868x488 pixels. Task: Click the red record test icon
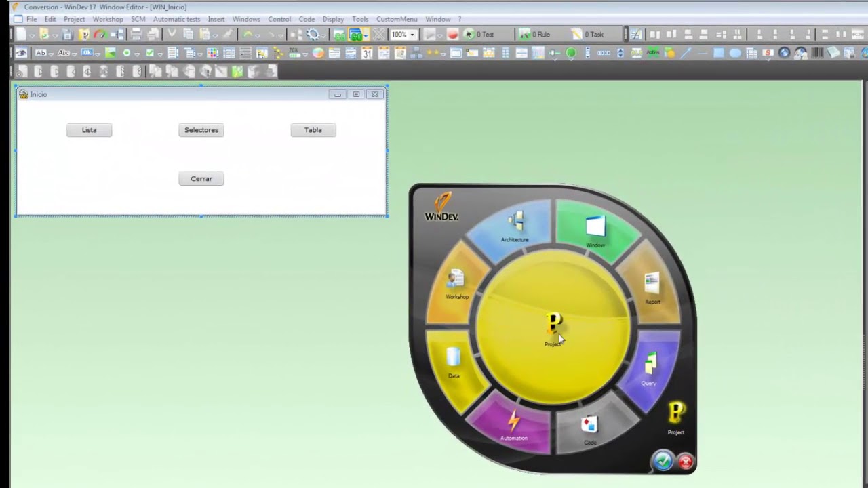[453, 34]
